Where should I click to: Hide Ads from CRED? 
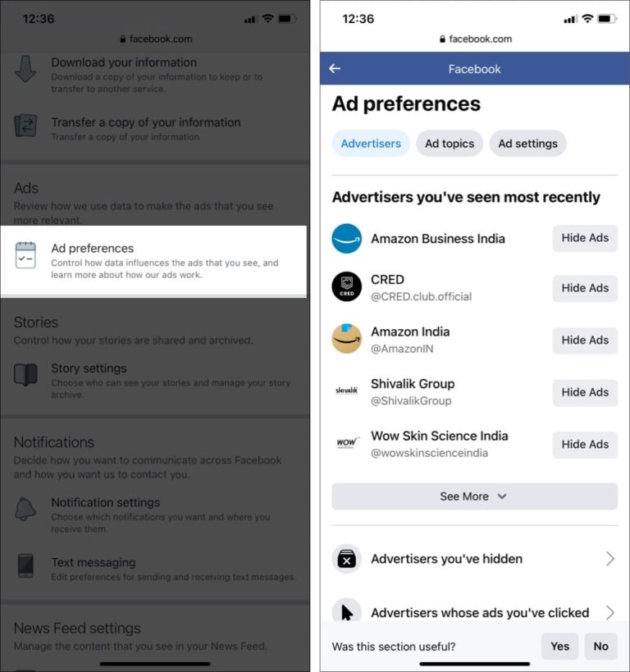point(585,288)
